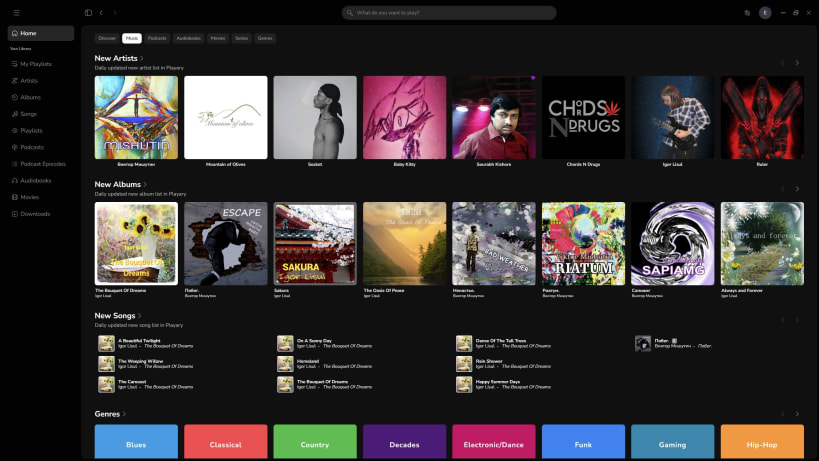Select the Genres filter tab
This screenshot has height=461, width=819.
(265, 38)
